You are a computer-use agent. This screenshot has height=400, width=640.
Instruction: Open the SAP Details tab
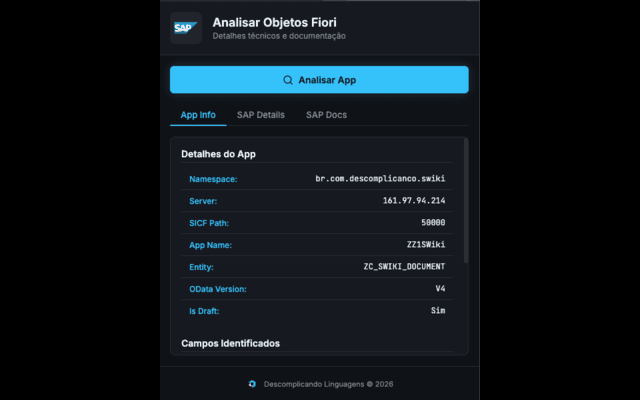coord(261,115)
